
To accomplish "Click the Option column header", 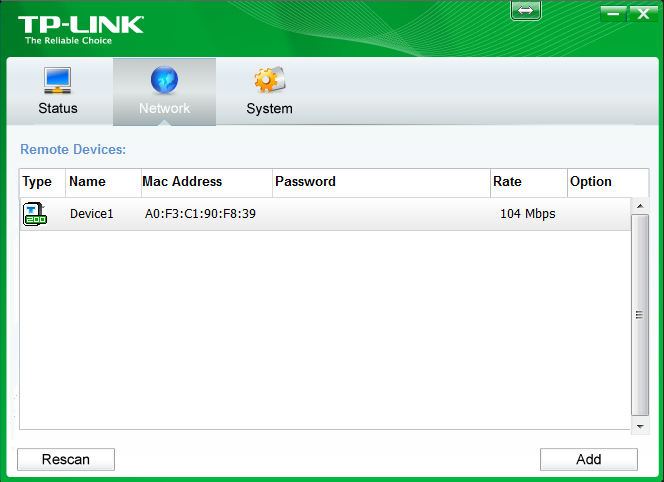I will click(608, 182).
